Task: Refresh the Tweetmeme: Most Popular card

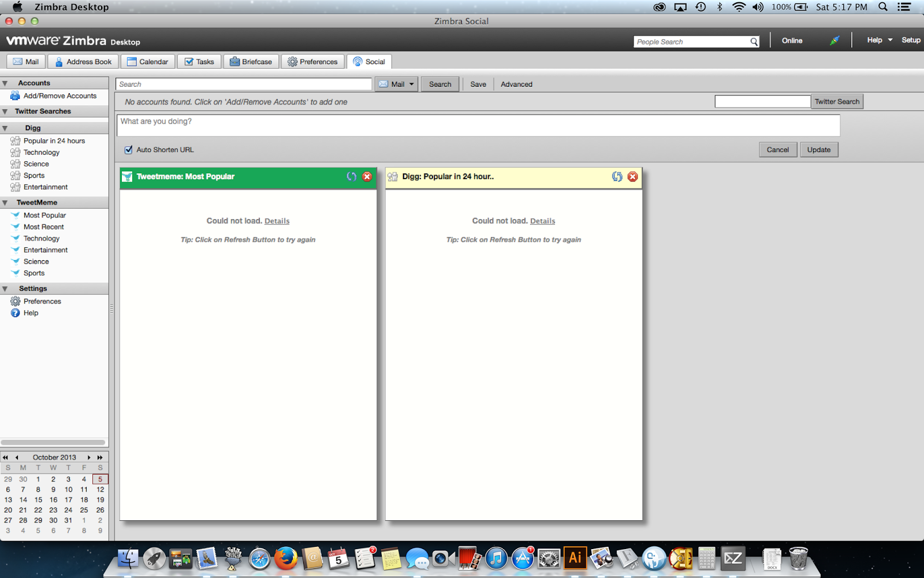Action: coord(351,177)
